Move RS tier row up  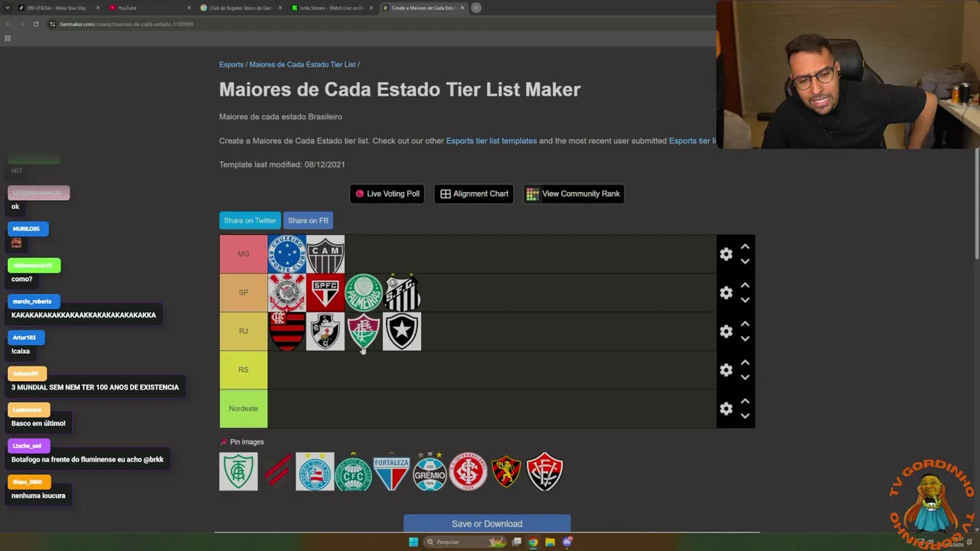pyautogui.click(x=745, y=363)
